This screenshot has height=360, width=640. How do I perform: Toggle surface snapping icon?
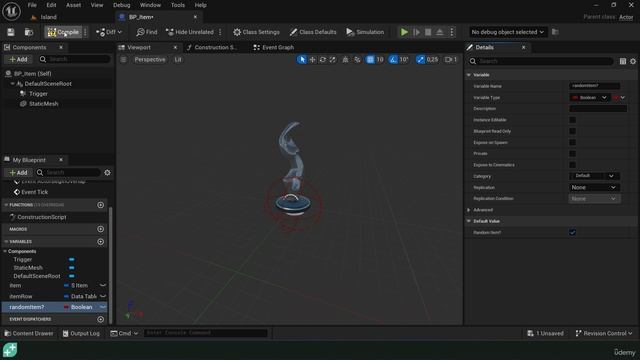[357, 60]
